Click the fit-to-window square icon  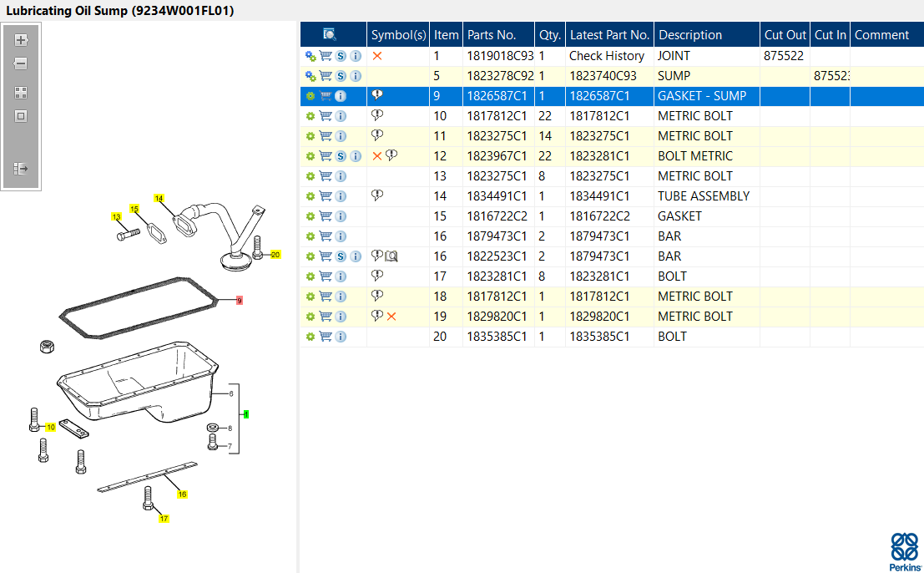(21, 116)
